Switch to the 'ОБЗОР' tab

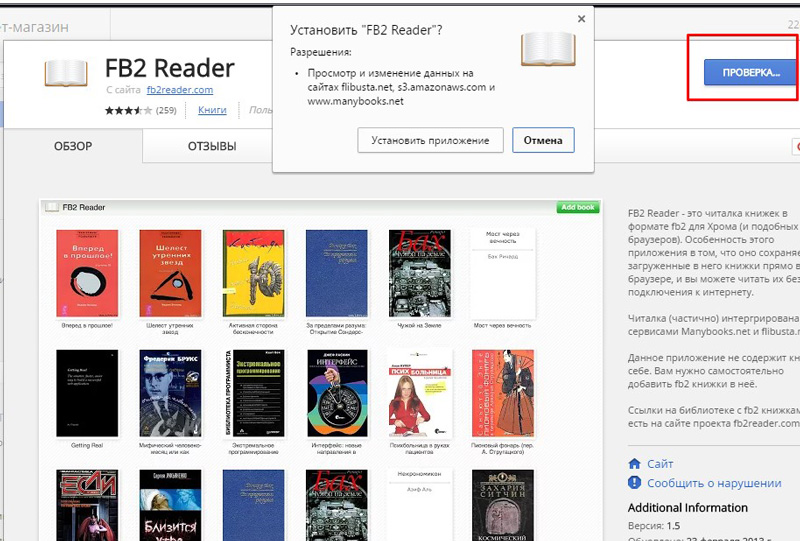point(73,146)
